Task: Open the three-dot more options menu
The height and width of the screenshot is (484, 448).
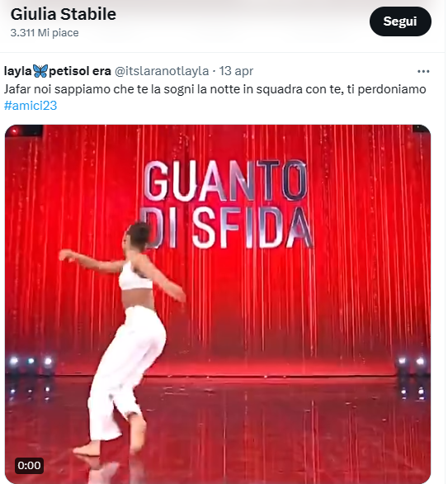Action: click(x=423, y=71)
